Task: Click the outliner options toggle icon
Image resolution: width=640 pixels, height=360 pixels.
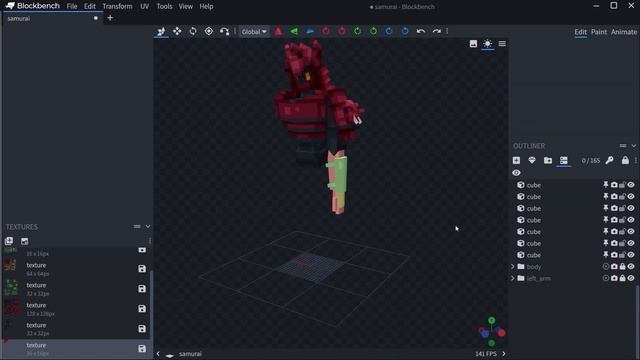Action: pos(564,160)
